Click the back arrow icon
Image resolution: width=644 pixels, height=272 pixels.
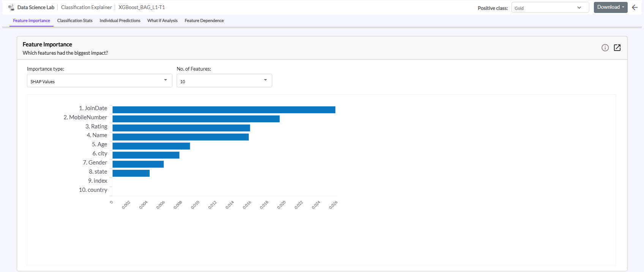(x=635, y=8)
